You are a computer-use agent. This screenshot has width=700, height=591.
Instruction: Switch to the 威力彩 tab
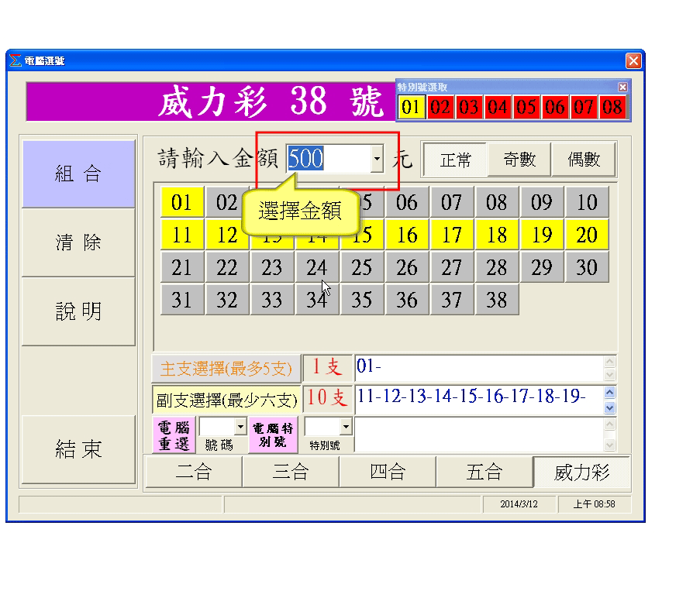coord(581,472)
